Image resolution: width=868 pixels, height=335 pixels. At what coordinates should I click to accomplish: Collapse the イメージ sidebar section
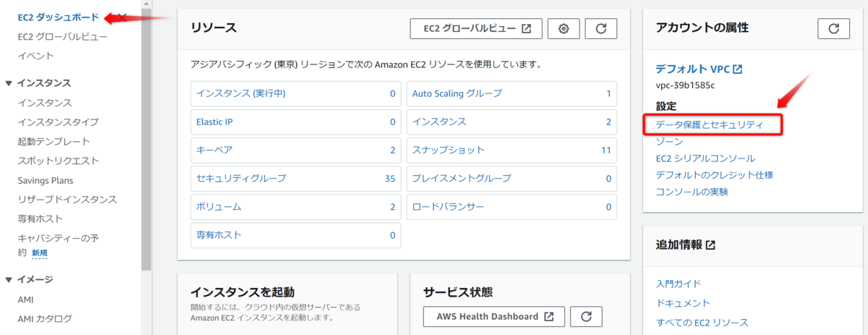tap(9, 279)
